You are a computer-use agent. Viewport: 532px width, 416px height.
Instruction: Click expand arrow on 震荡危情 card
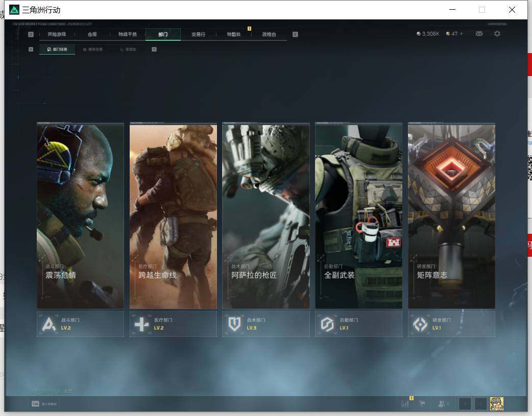click(42, 258)
